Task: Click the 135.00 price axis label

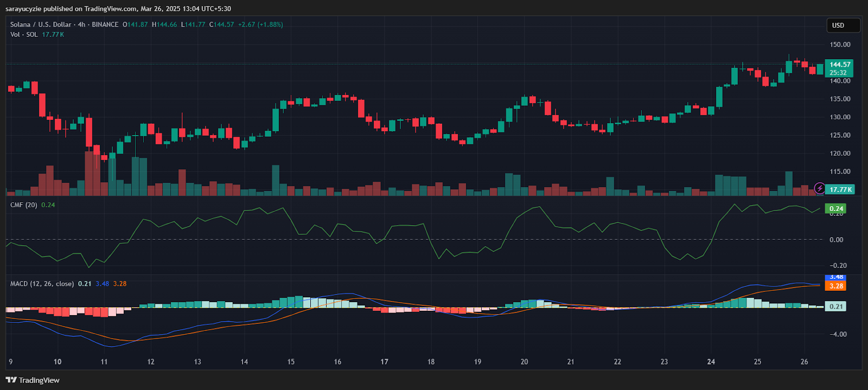Action: [840, 99]
